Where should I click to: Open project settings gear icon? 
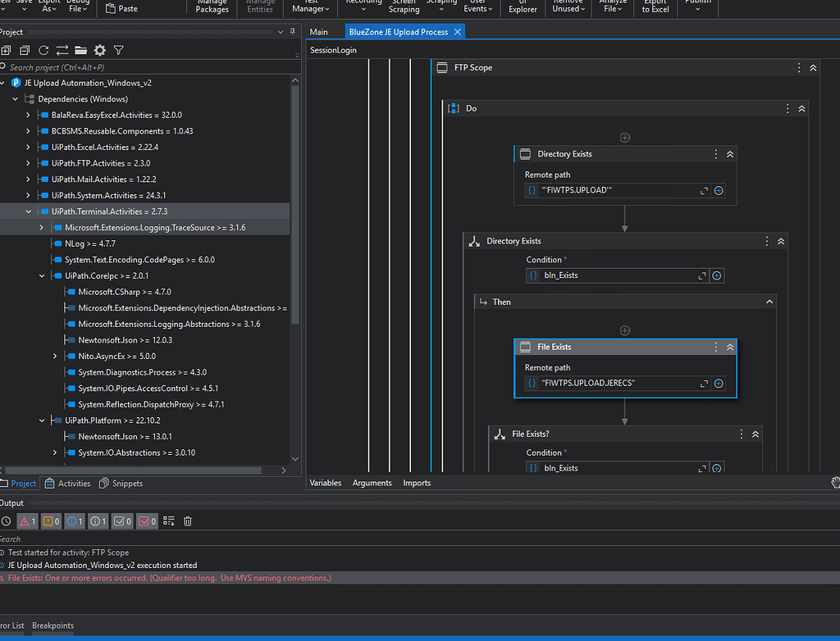click(100, 50)
